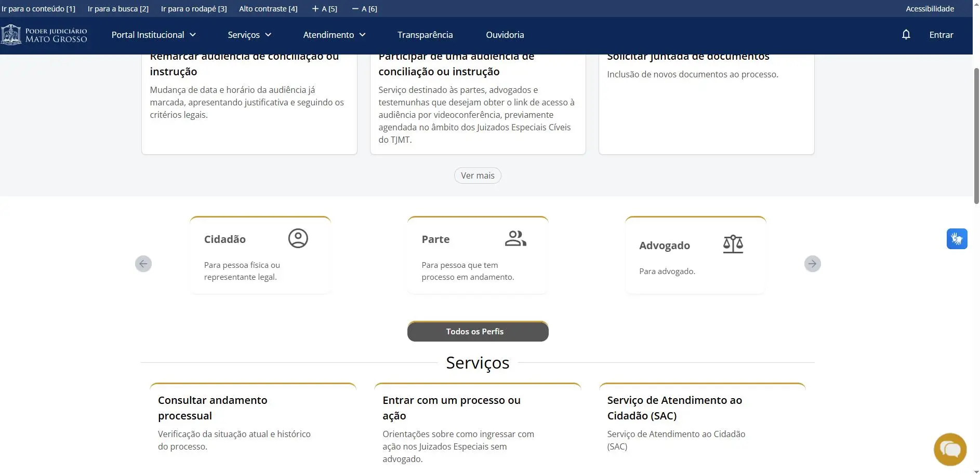The height and width of the screenshot is (475, 980).
Task: Expand the Atendimento menu dropdown
Action: point(334,35)
